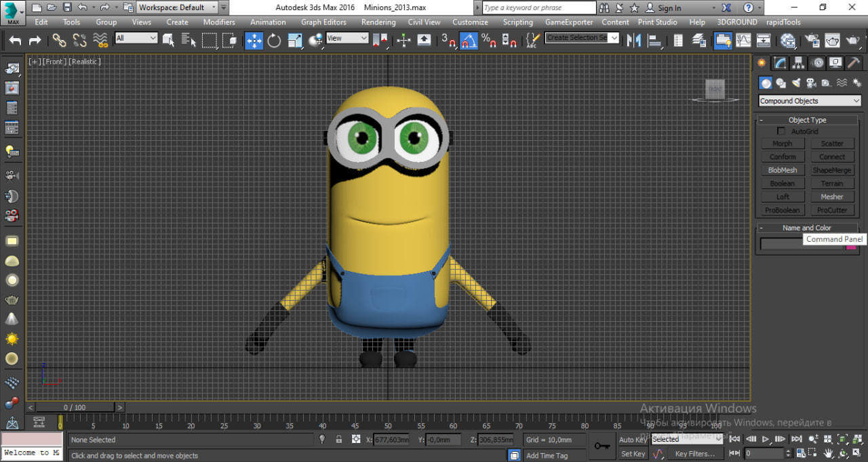Screen dimensions: 868x462
Task: Activate Select and Move tool
Action: click(x=254, y=41)
